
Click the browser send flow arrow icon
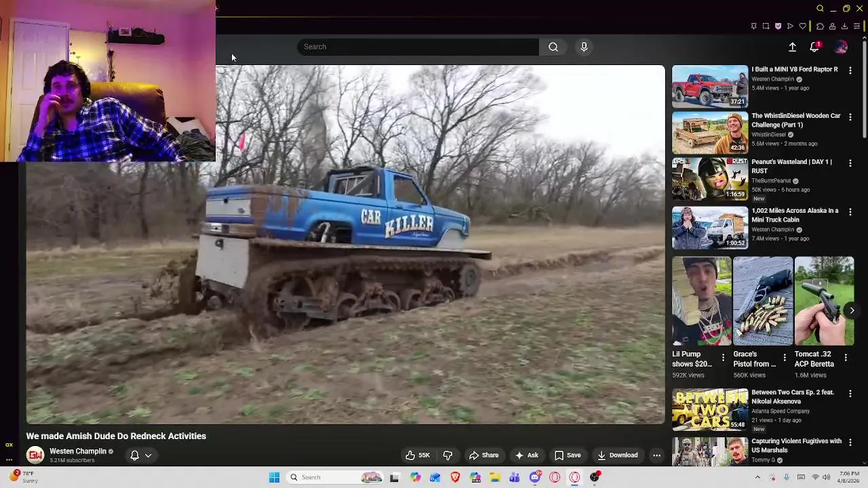790,26
